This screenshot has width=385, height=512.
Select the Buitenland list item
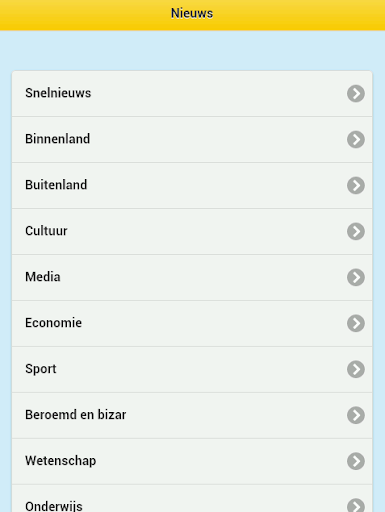(x=192, y=186)
